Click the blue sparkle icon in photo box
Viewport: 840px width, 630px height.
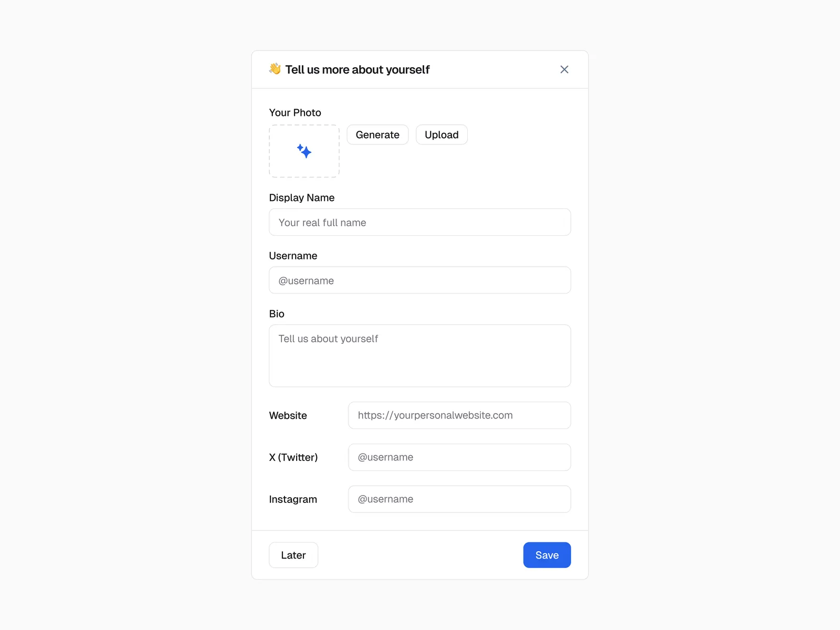click(x=304, y=151)
